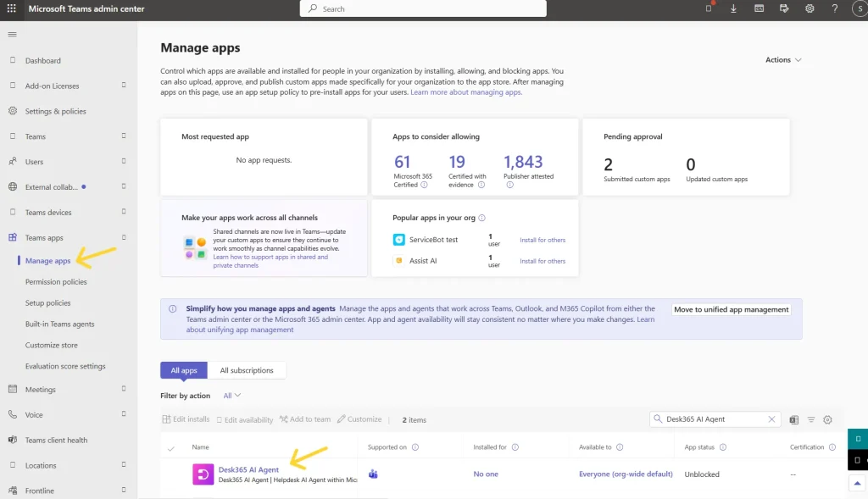The height and width of the screenshot is (499, 868).
Task: Open notifications icon in top bar
Action: (709, 8)
